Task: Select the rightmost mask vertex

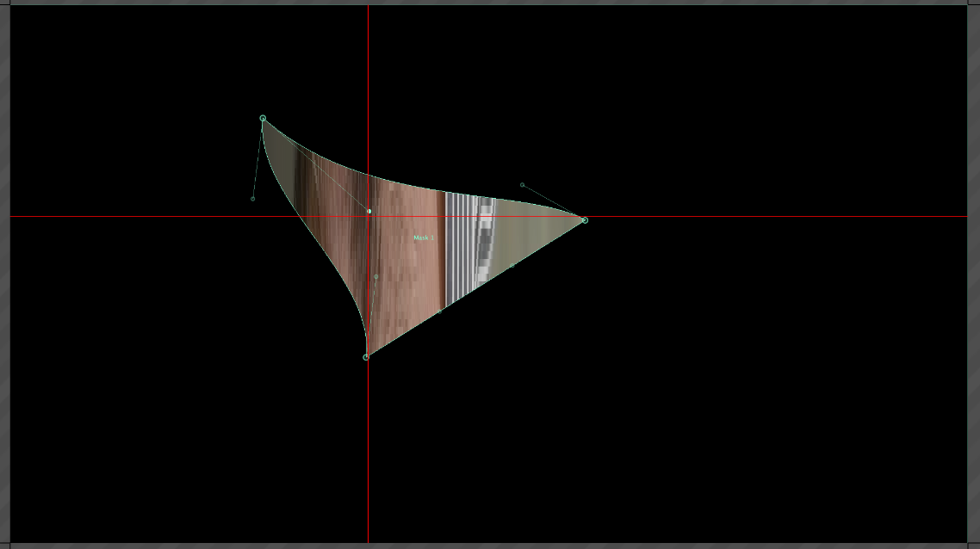Action: coord(585,220)
